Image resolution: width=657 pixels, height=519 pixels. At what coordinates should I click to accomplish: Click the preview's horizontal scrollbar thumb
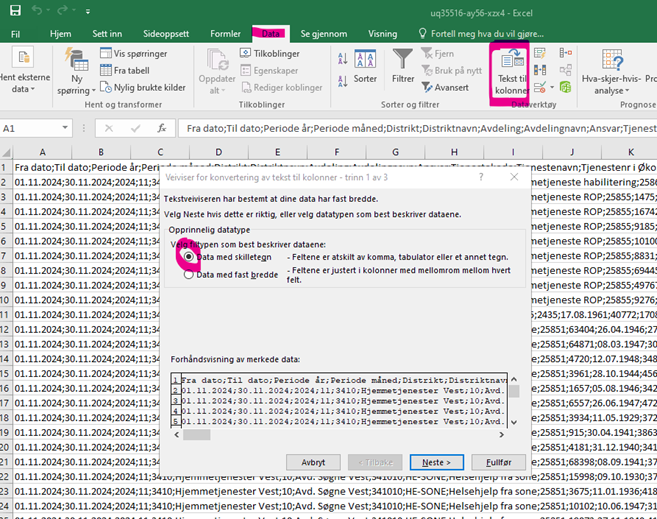coord(197,434)
